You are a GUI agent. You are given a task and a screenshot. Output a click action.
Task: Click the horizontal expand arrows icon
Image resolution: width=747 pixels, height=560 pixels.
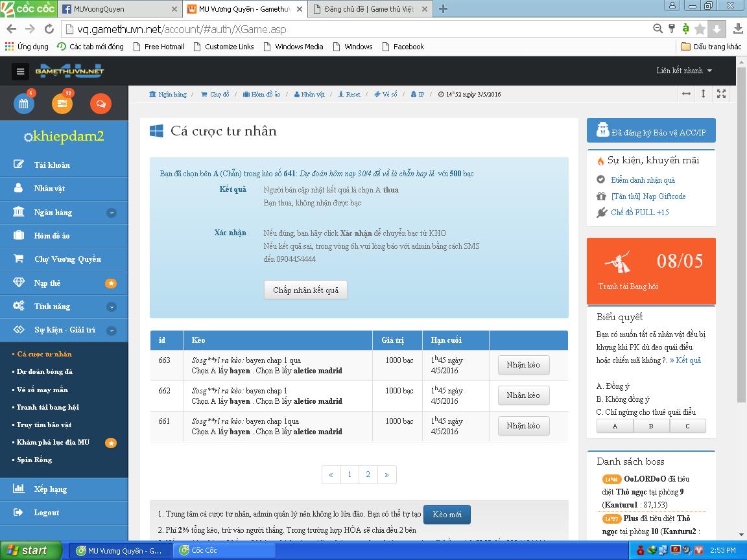[686, 94]
